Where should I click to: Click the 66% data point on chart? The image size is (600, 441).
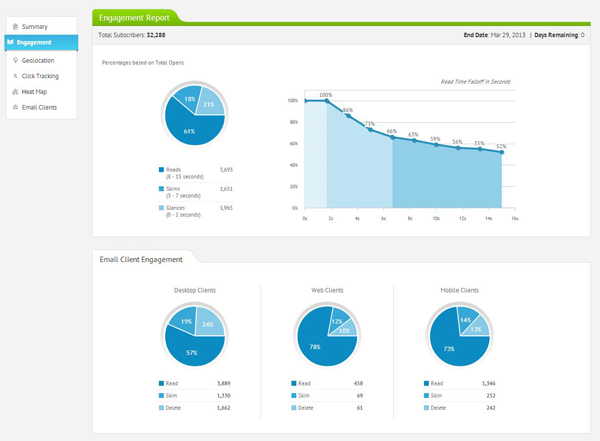[x=393, y=137]
